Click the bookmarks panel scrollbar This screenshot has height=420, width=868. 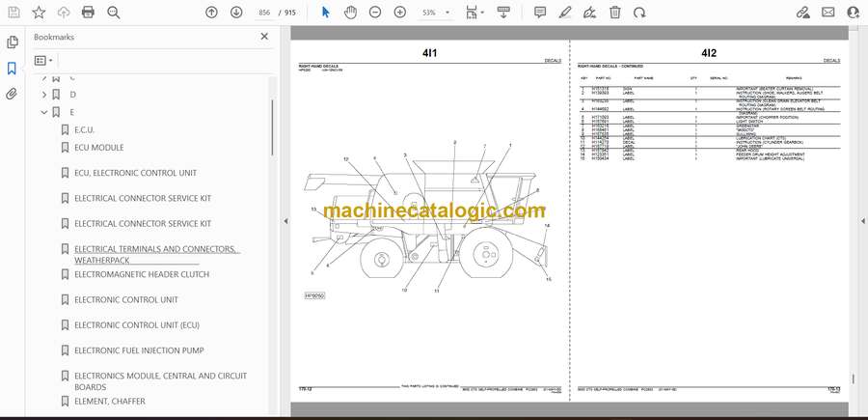[272, 127]
